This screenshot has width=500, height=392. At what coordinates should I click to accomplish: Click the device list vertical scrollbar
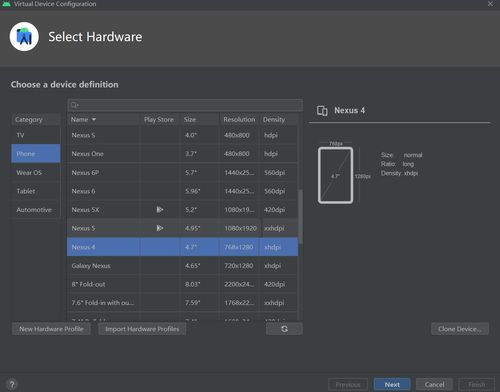[x=300, y=217]
